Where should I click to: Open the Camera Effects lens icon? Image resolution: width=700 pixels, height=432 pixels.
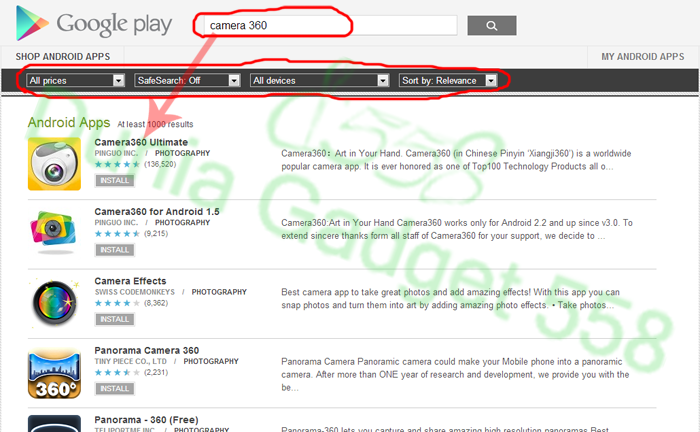(54, 303)
